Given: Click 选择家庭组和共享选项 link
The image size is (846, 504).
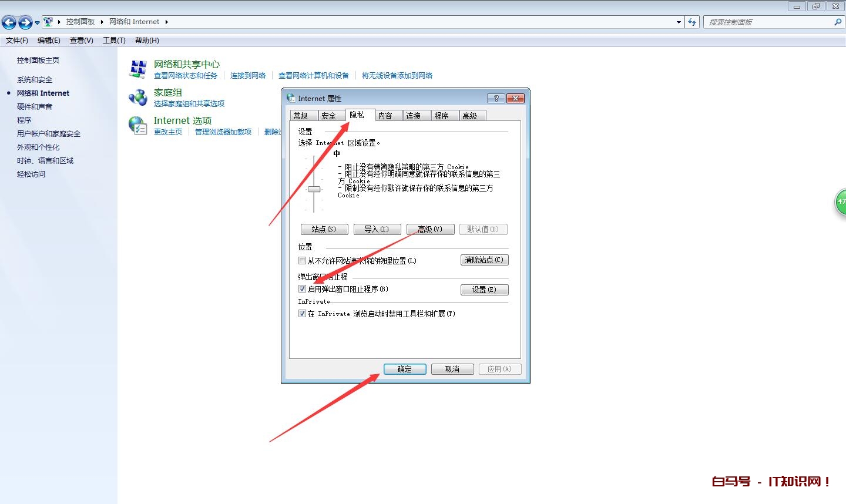Looking at the screenshot, I should [x=189, y=104].
